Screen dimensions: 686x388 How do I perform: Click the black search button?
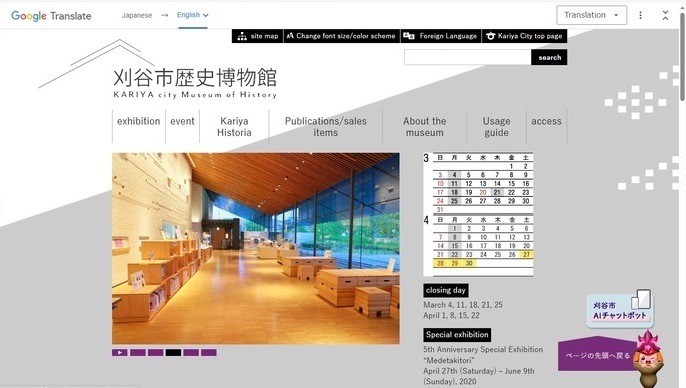pos(550,57)
